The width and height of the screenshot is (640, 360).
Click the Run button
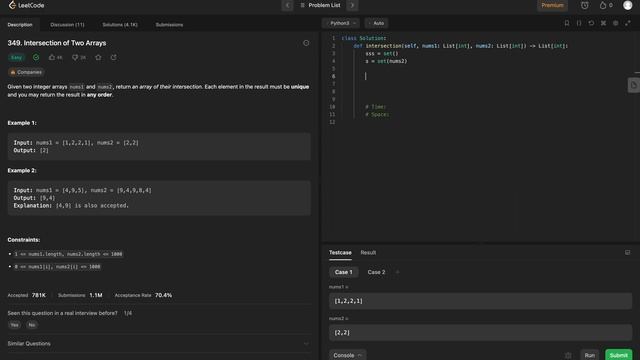[590, 355]
